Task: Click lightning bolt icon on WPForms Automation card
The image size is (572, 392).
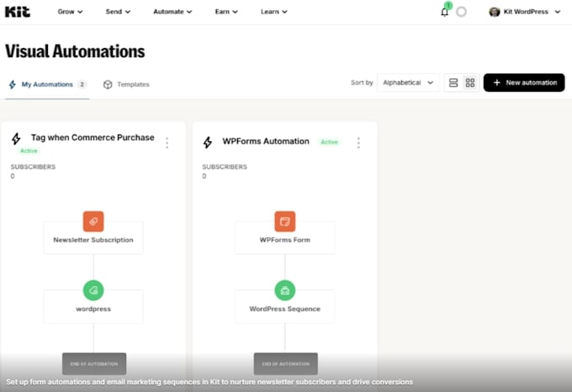Action: (208, 142)
